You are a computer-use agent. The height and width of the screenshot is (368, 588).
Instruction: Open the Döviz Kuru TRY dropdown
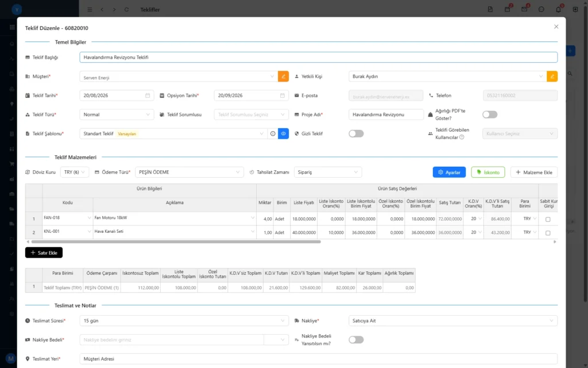tap(75, 172)
